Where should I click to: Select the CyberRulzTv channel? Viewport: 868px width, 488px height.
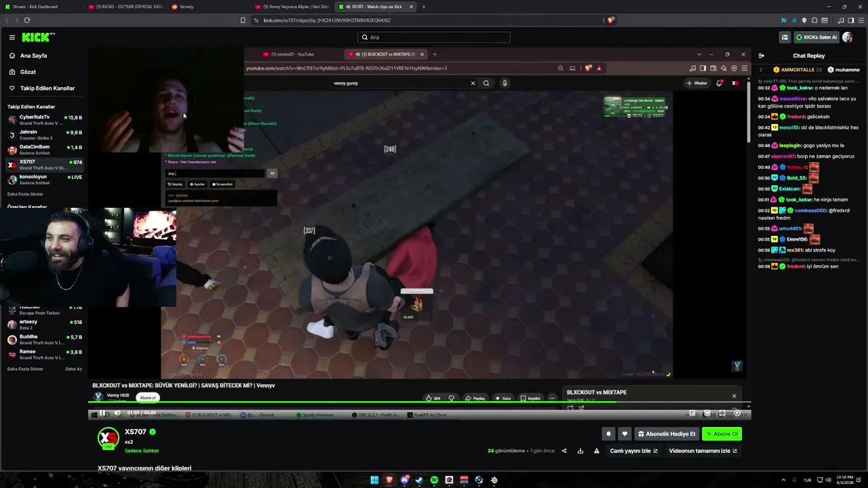click(x=44, y=120)
